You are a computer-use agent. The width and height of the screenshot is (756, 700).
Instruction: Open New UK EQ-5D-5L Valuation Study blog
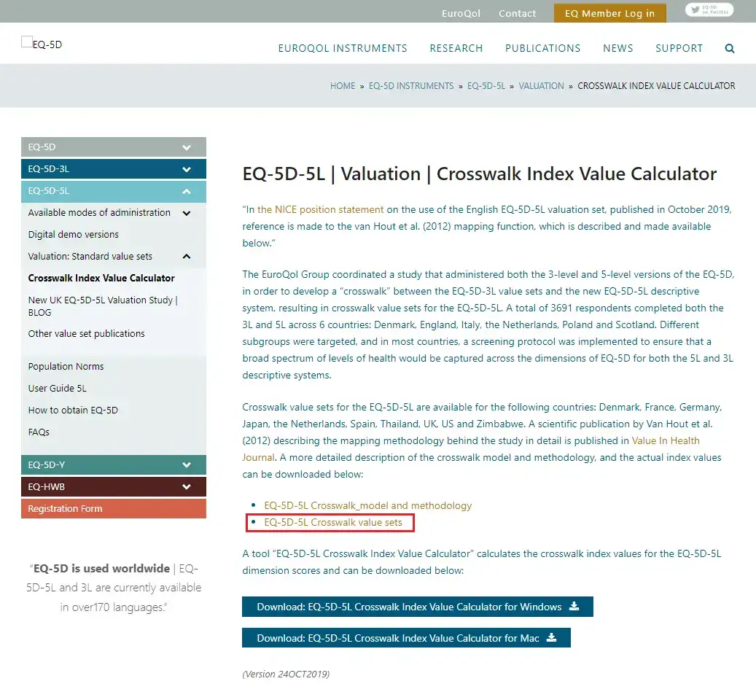point(103,306)
